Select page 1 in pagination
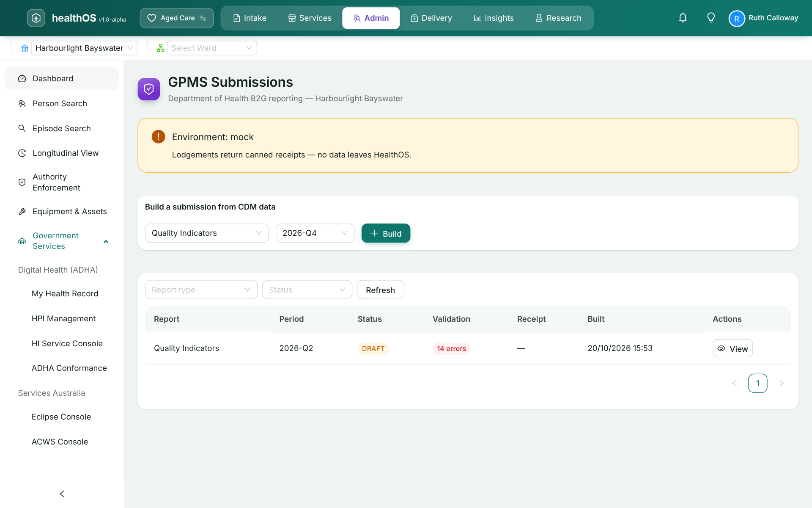This screenshot has width=812, height=508. click(757, 383)
